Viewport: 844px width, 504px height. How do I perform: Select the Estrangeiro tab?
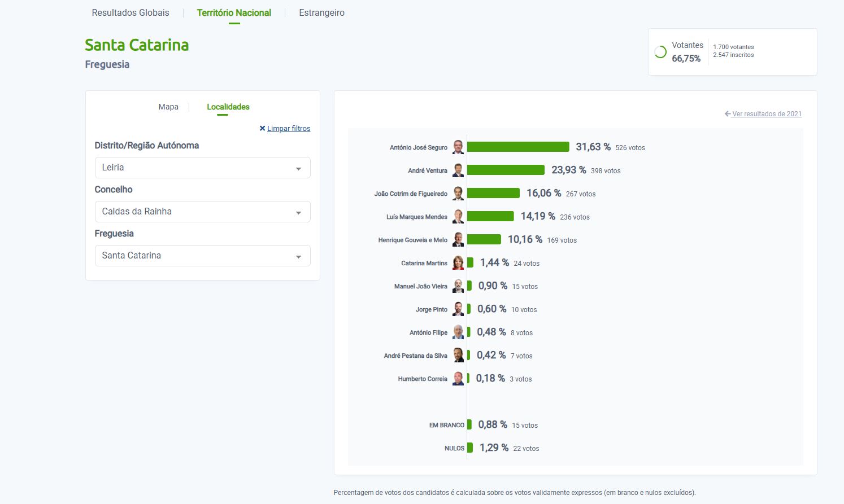(321, 12)
